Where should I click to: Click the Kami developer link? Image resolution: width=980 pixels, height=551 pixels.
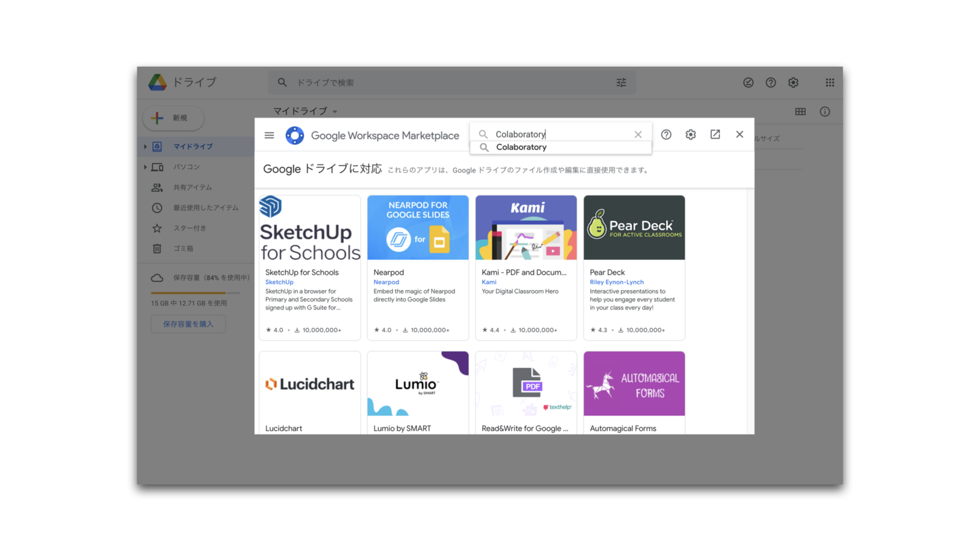click(489, 282)
